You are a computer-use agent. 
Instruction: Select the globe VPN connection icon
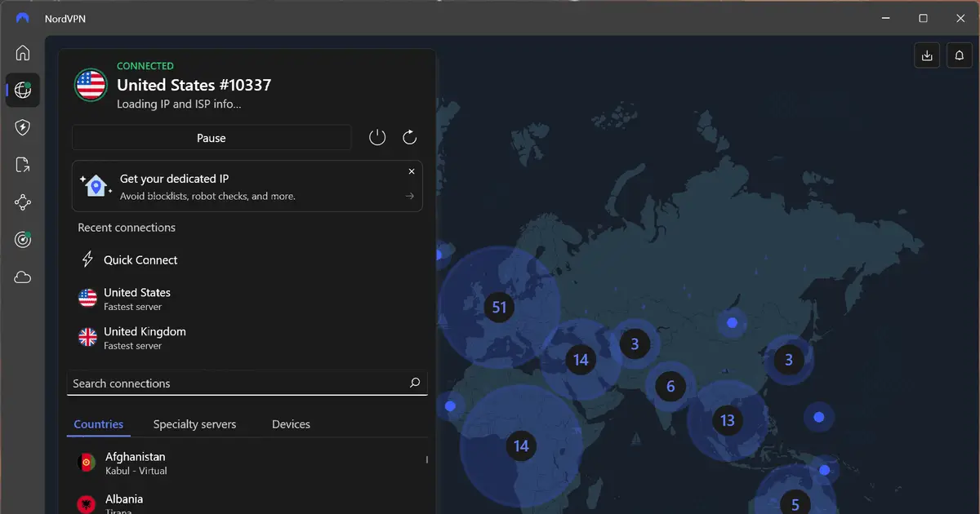point(23,90)
